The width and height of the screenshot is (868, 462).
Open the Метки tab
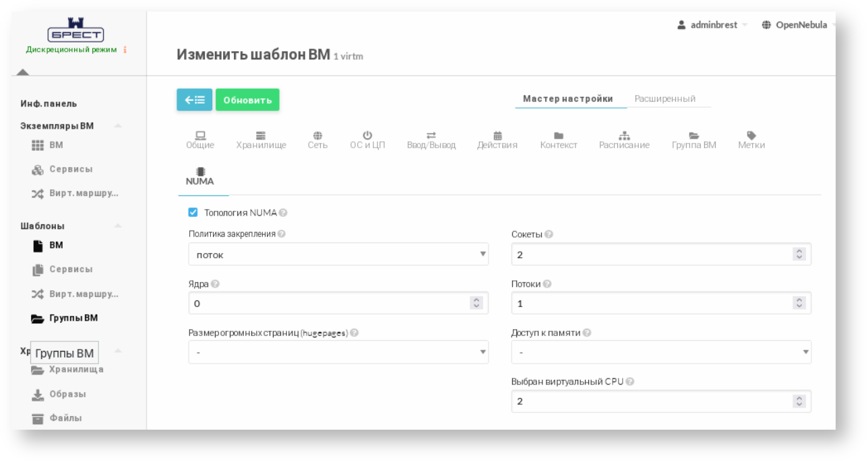click(751, 140)
